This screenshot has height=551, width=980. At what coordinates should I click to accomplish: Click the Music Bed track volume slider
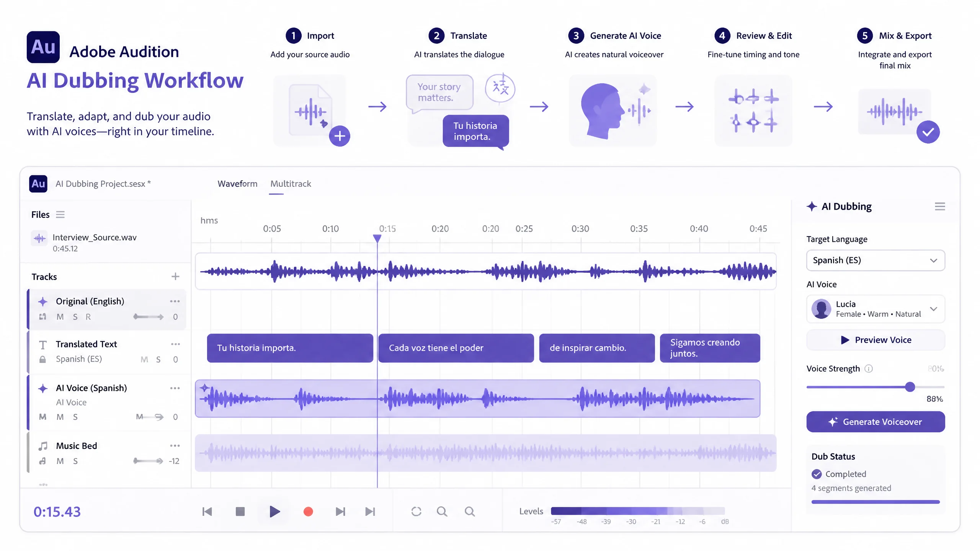[148, 461]
